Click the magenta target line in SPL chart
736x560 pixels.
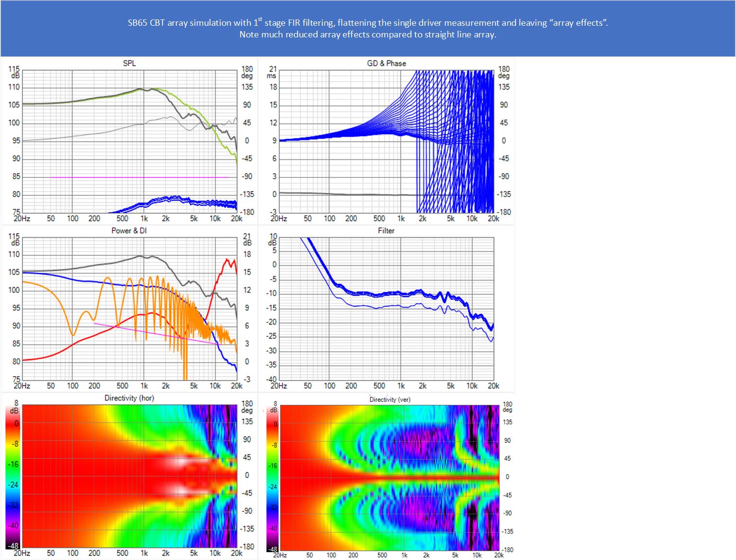coord(139,177)
